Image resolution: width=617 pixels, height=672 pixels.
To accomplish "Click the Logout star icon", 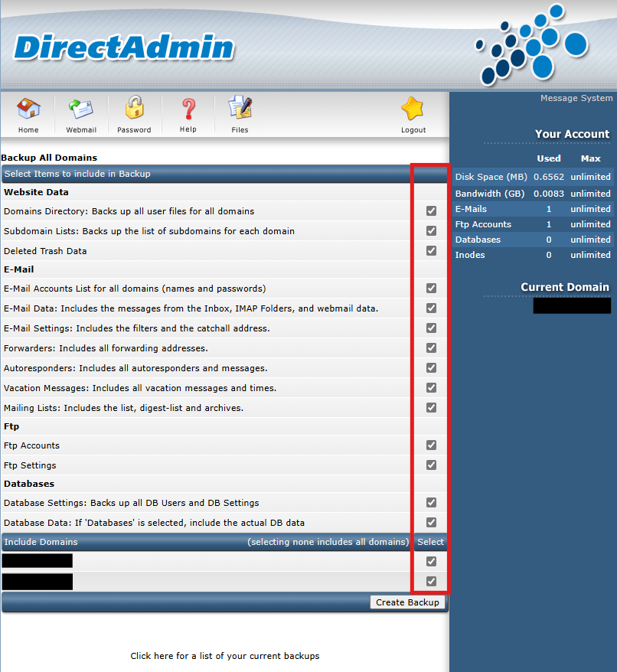I will tap(413, 109).
